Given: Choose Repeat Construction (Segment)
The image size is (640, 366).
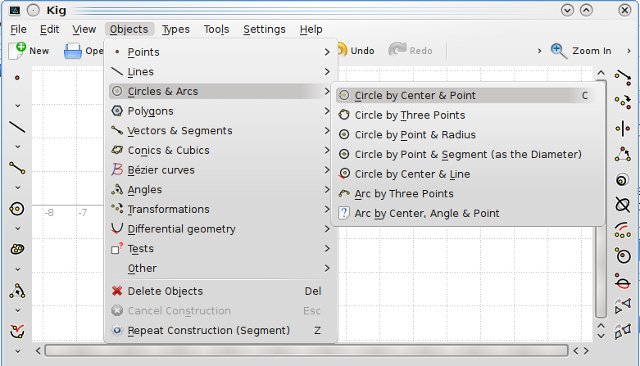Looking at the screenshot, I should pos(220,331).
